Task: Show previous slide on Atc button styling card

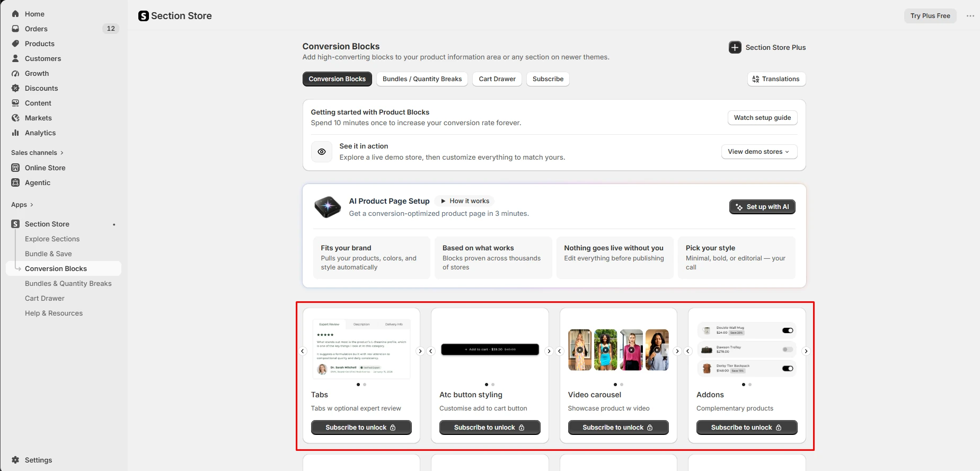Action: pos(431,351)
